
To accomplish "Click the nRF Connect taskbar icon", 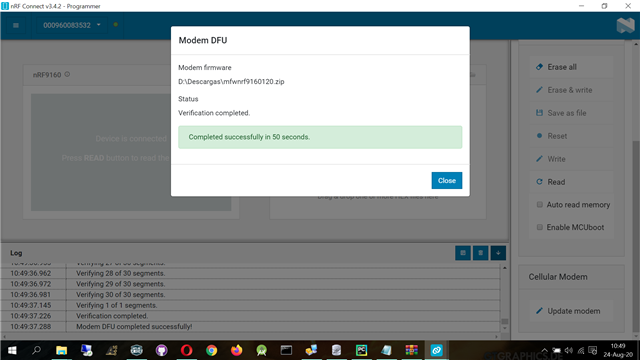I will point(436,350).
